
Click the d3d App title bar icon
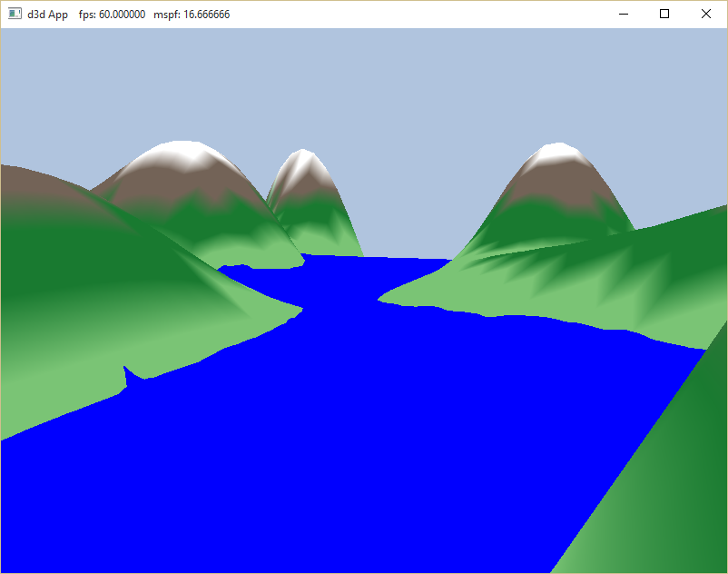pos(15,15)
